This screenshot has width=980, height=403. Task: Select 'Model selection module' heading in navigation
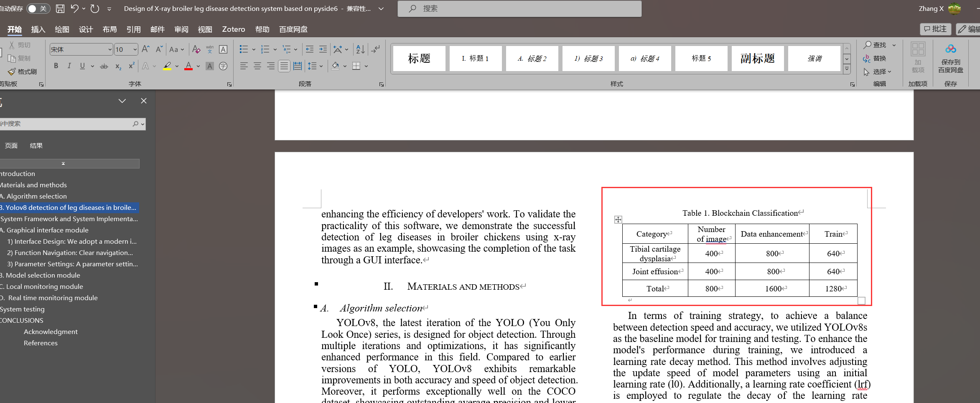[x=42, y=275]
